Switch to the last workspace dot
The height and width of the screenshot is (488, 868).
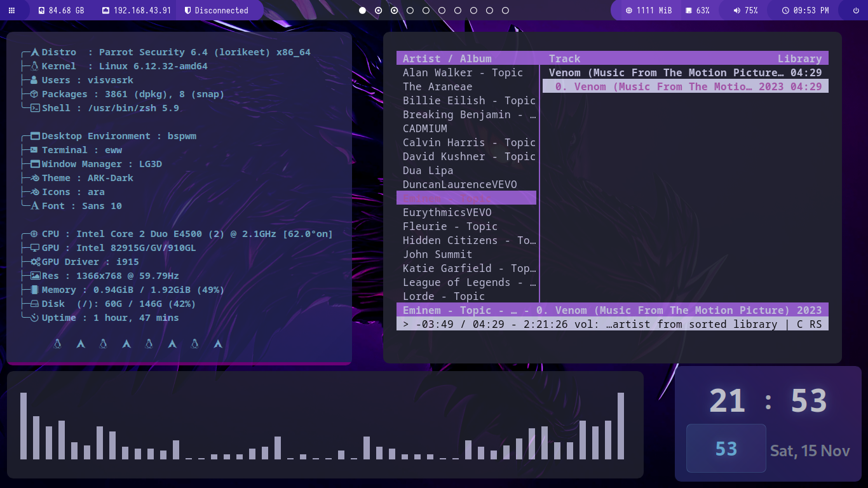(505, 10)
